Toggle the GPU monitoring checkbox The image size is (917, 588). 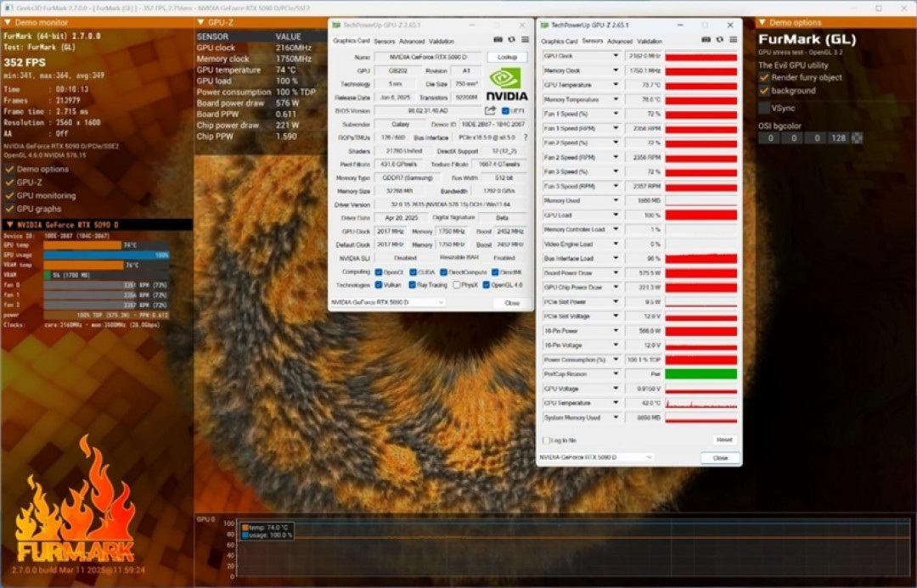(10, 196)
